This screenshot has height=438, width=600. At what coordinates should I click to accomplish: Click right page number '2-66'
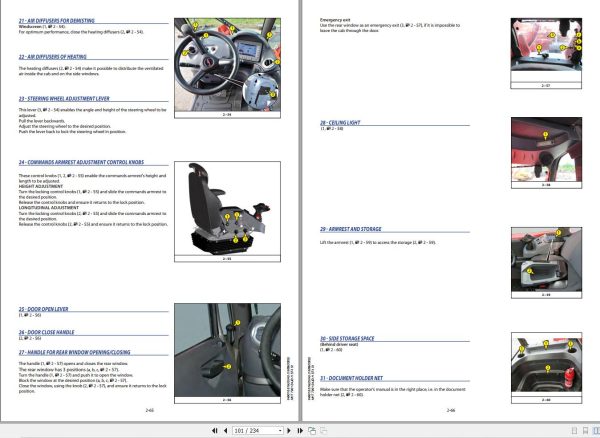[451, 410]
